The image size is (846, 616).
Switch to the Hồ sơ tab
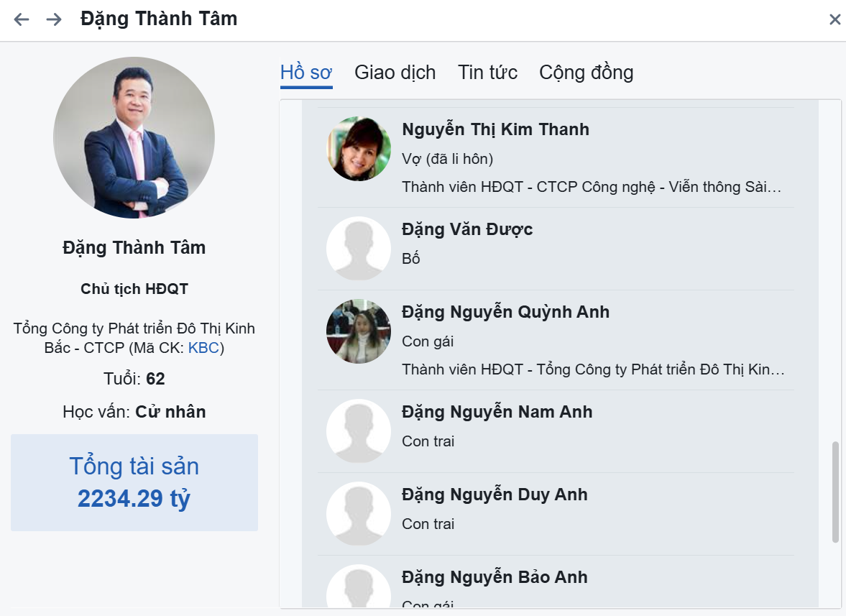click(306, 73)
